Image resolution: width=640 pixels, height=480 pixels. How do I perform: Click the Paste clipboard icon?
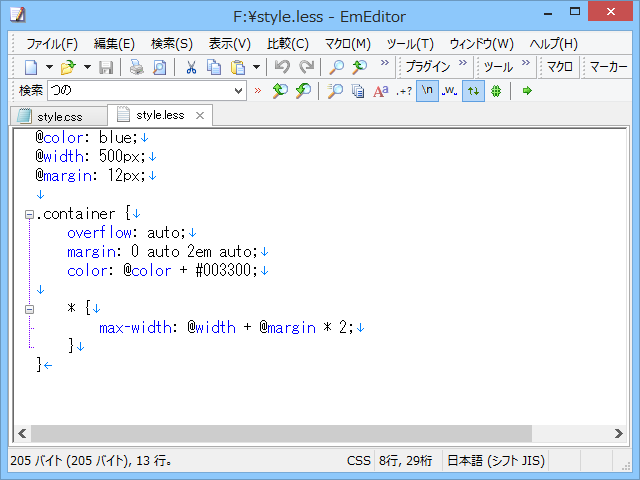pos(238,67)
